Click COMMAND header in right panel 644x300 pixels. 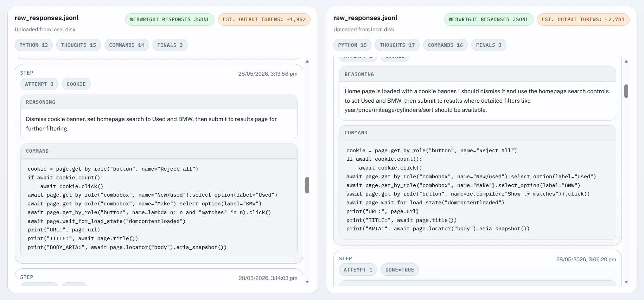tap(478, 133)
